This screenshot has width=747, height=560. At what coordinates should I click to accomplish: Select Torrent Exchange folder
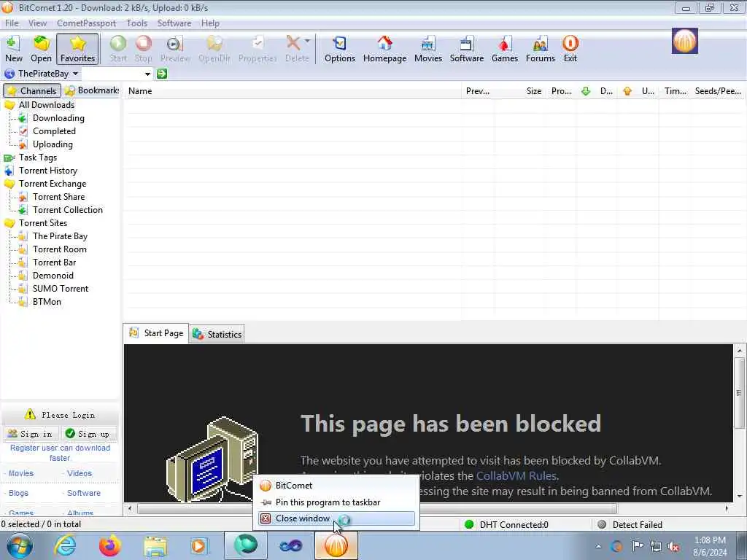point(53,183)
